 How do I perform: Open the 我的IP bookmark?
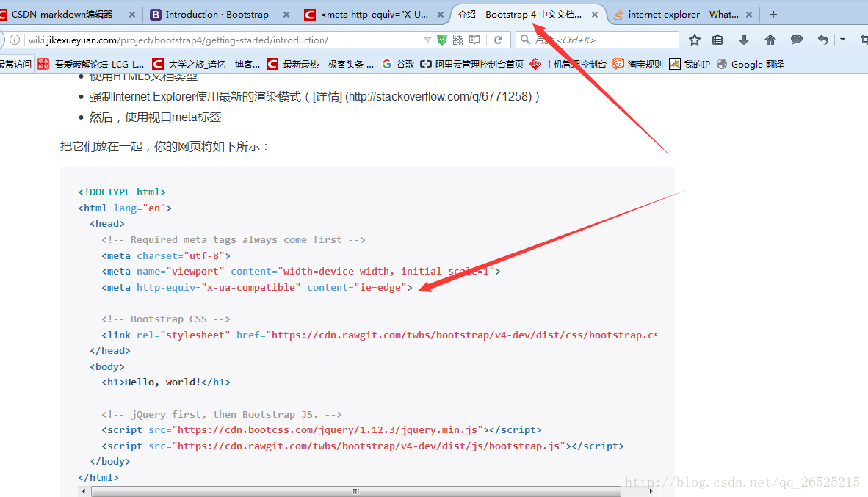click(690, 64)
